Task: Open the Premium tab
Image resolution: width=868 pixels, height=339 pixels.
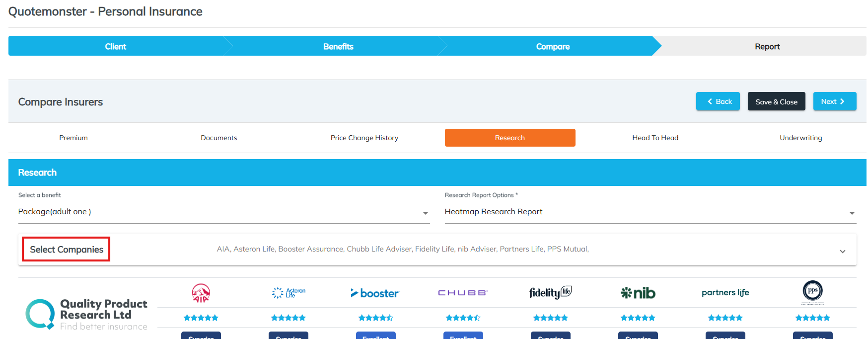Action: point(73,138)
